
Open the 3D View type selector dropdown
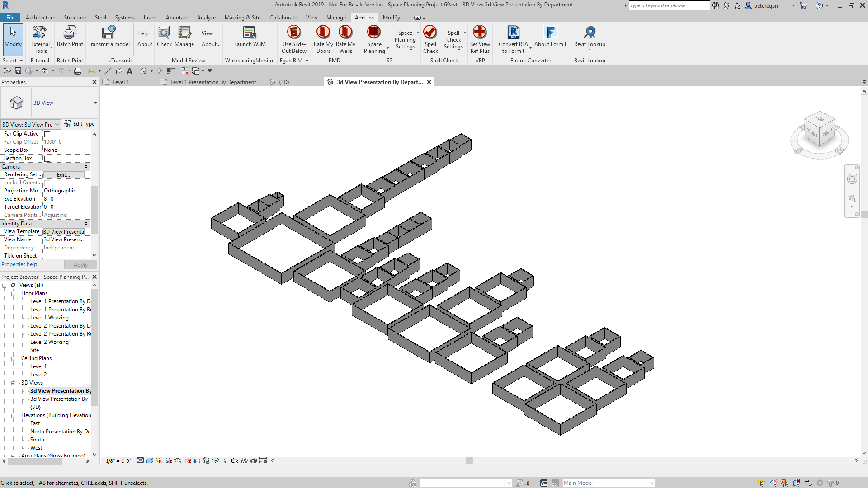[95, 103]
